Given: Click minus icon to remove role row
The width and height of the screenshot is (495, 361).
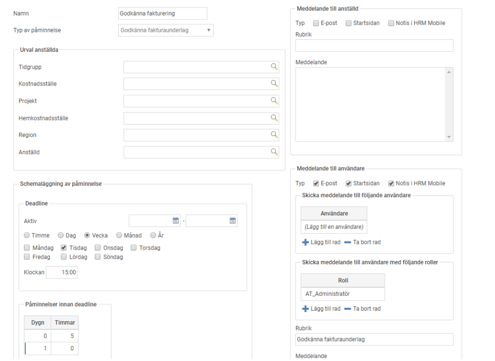Looking at the screenshot, I should (x=347, y=309).
